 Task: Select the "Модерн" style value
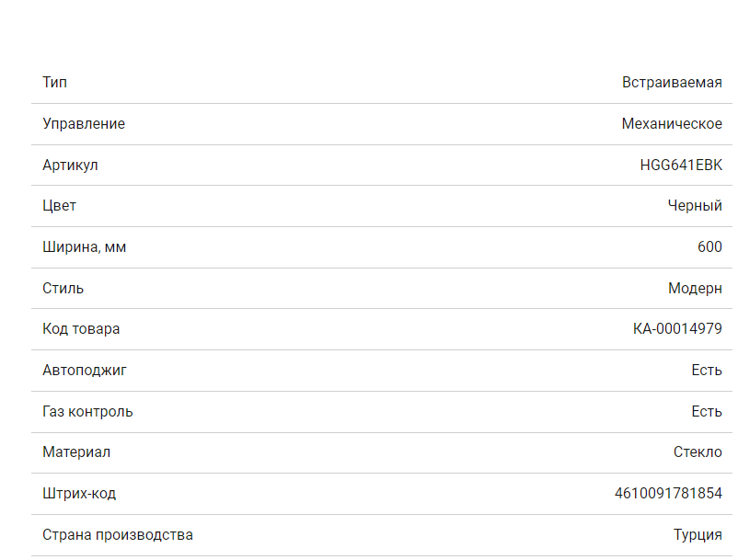click(695, 289)
